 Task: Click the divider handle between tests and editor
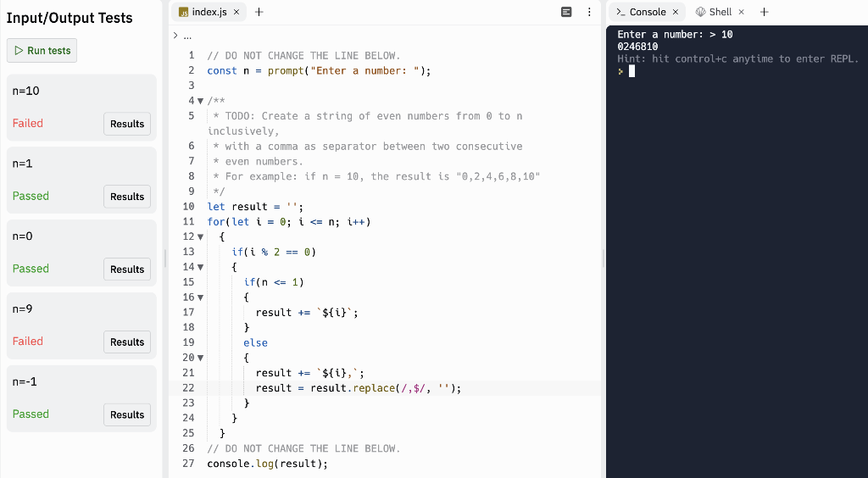point(165,258)
